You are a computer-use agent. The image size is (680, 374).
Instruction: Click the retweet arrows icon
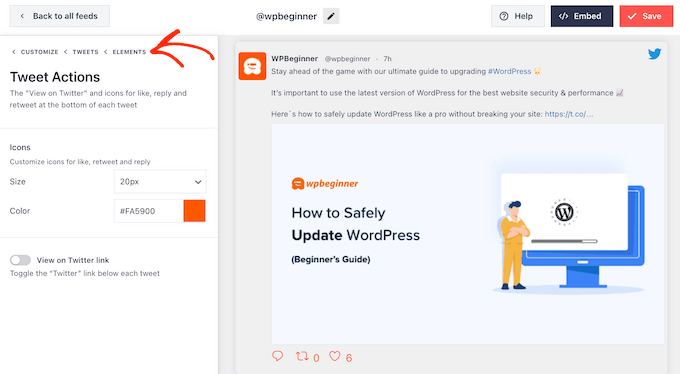click(302, 356)
